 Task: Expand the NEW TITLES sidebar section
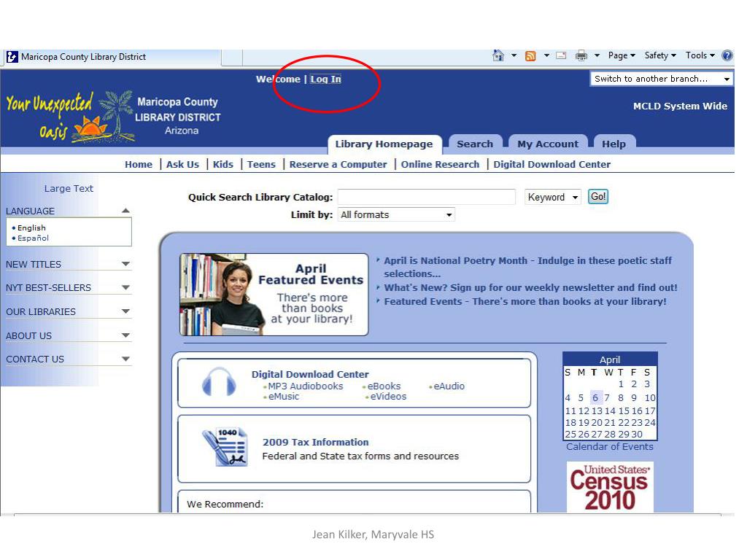click(x=125, y=264)
